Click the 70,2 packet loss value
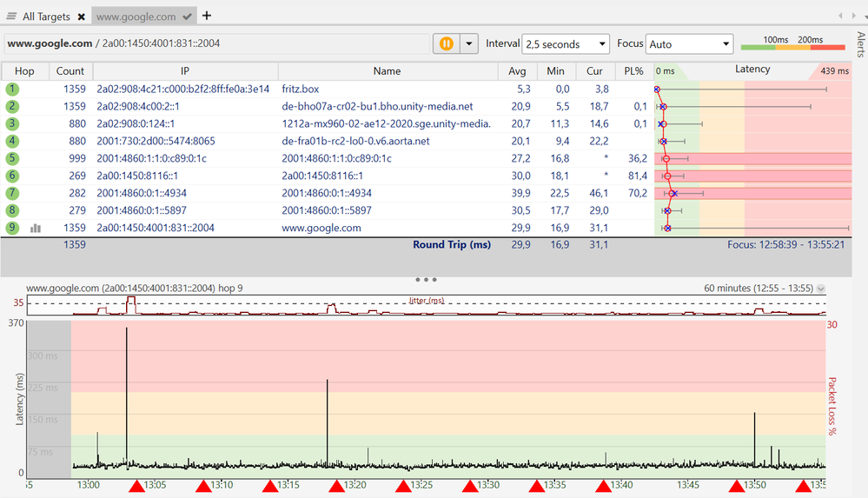 [x=637, y=193]
